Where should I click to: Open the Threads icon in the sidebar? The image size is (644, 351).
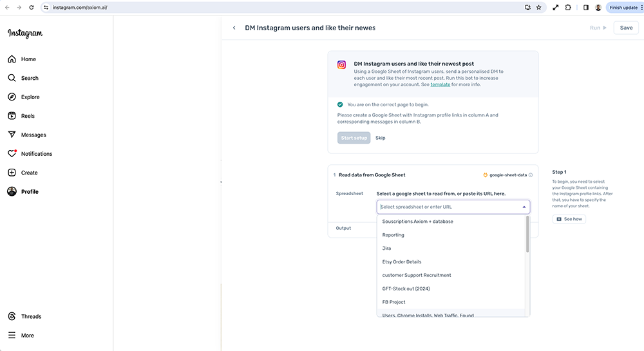[x=12, y=316]
